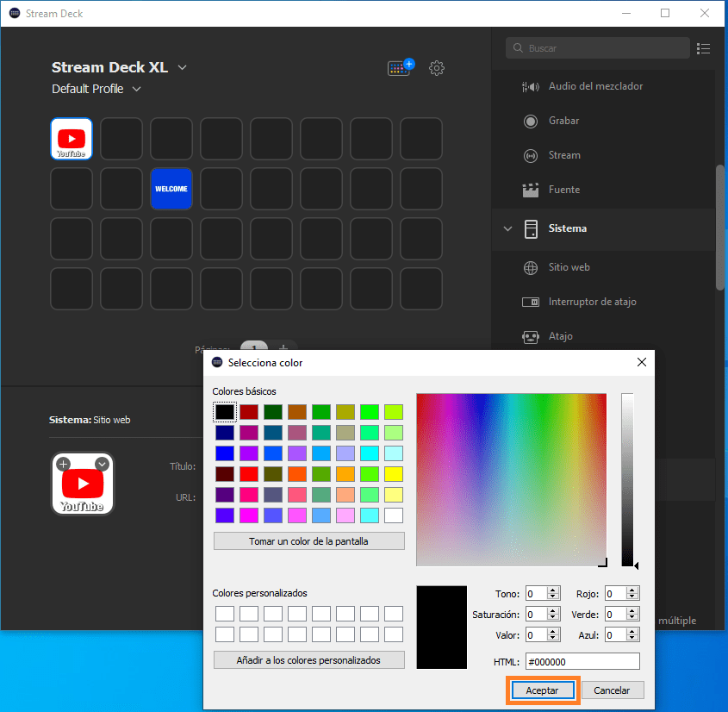Toggle the list view icon beside search
Viewport: 728px width, 712px height.
click(x=703, y=48)
